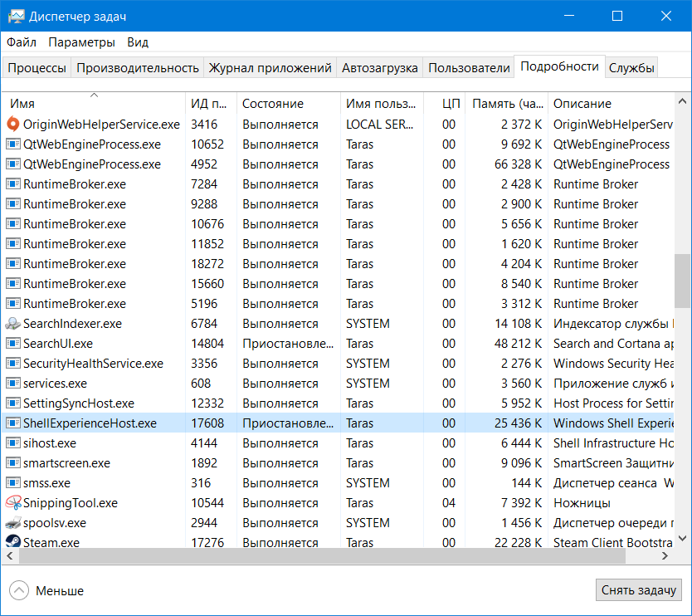
Task: Click the ShellExperienceHost.exe process icon
Action: point(12,423)
